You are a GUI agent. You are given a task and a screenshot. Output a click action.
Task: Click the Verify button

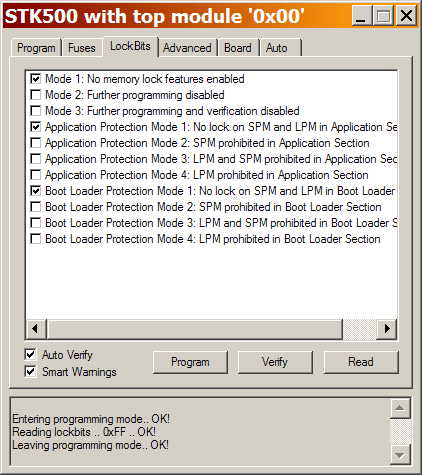click(x=275, y=362)
